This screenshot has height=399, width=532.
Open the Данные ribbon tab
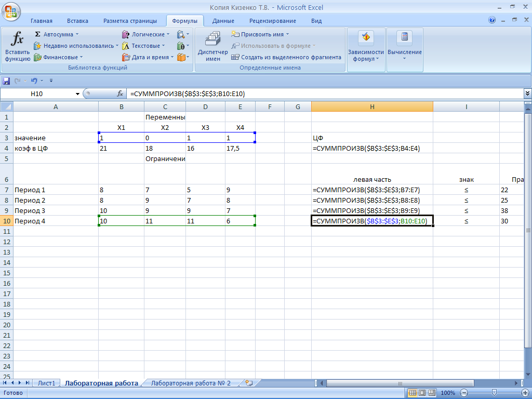pyautogui.click(x=223, y=21)
